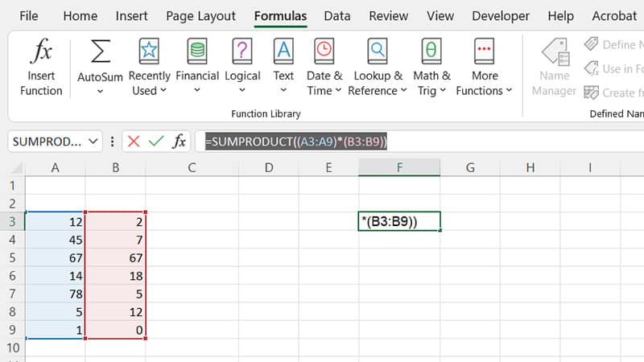Click inside the formula bar text

(296, 142)
